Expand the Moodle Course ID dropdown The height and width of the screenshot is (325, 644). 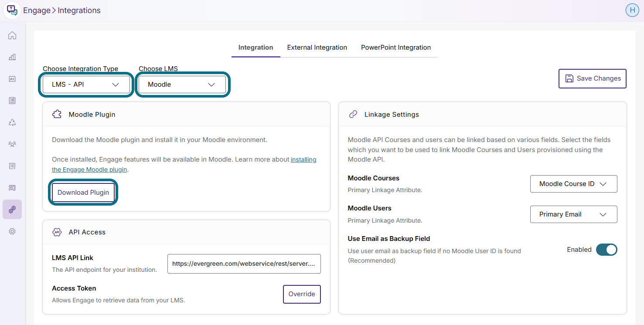574,184
